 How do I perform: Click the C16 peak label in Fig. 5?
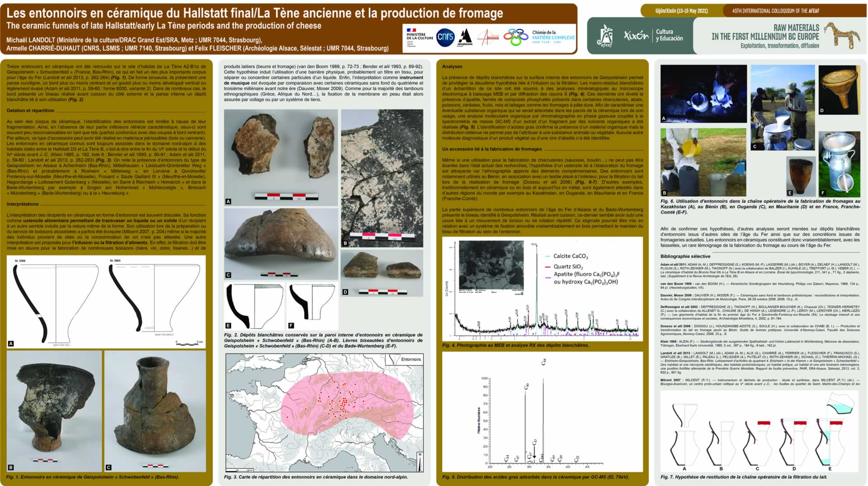pyautogui.click(x=527, y=387)
